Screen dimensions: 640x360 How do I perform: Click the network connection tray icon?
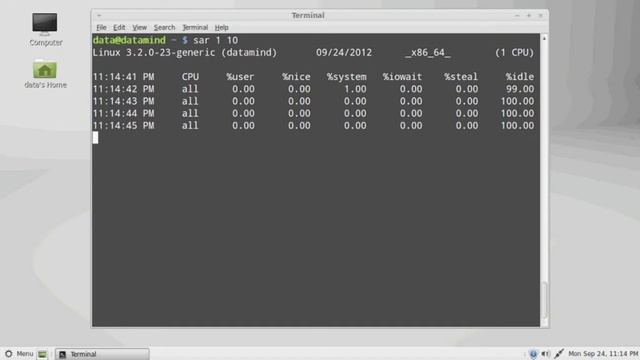coord(559,353)
